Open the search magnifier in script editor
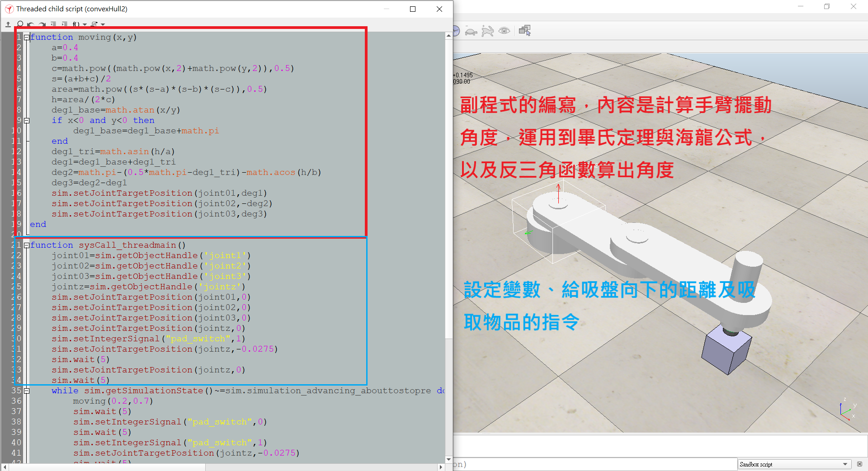 [20, 24]
